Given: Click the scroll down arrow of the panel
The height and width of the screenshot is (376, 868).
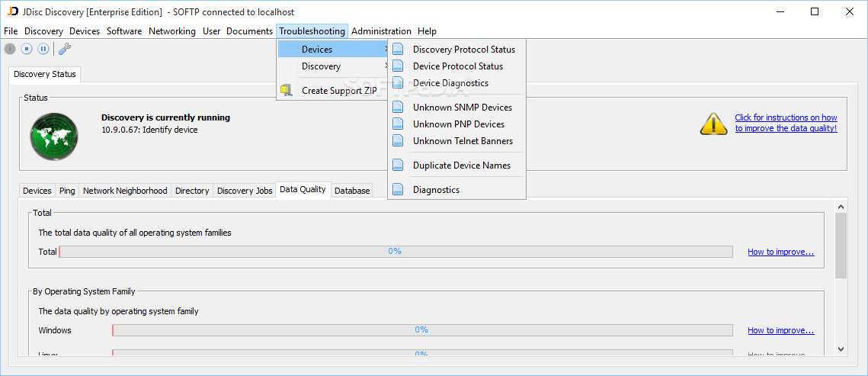Looking at the screenshot, I should point(841,349).
